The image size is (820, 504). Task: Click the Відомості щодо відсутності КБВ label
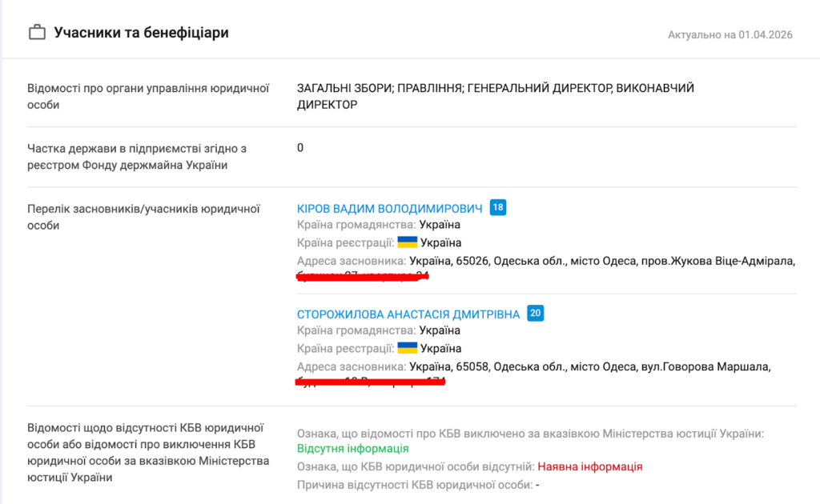tap(147, 453)
